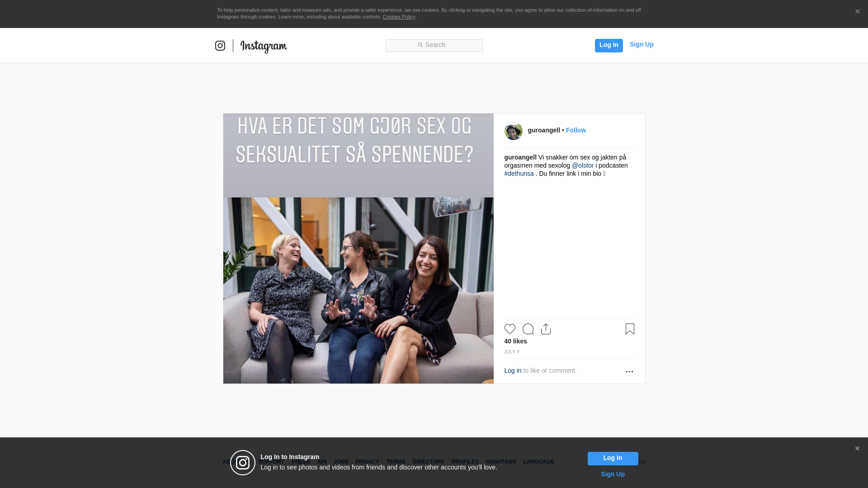This screenshot has width=868, height=488.
Task: Open the Instagram wordmark logo home link
Action: tap(264, 47)
